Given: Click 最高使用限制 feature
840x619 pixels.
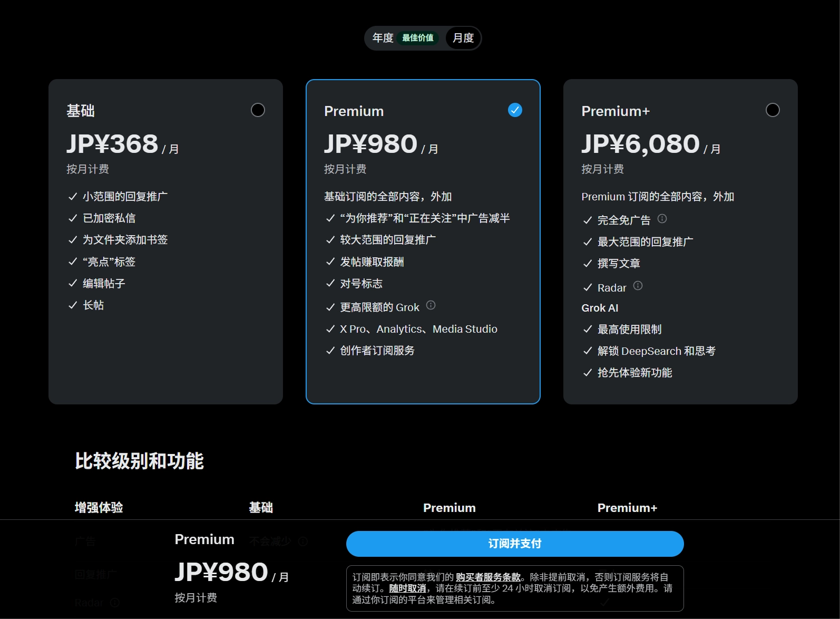Looking at the screenshot, I should pos(629,330).
